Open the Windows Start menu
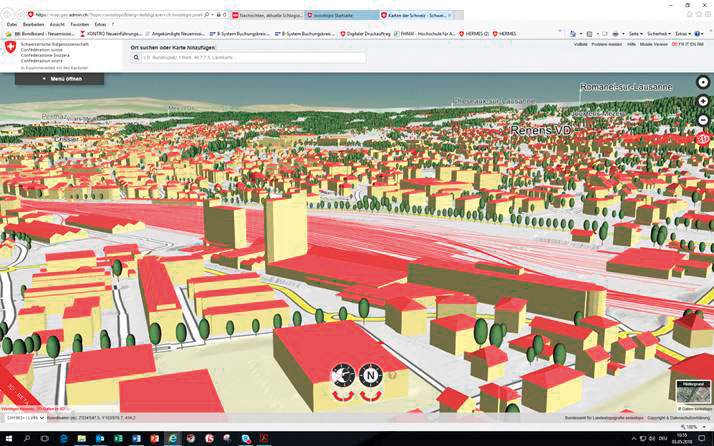This screenshot has height=446, width=714. click(x=9, y=439)
